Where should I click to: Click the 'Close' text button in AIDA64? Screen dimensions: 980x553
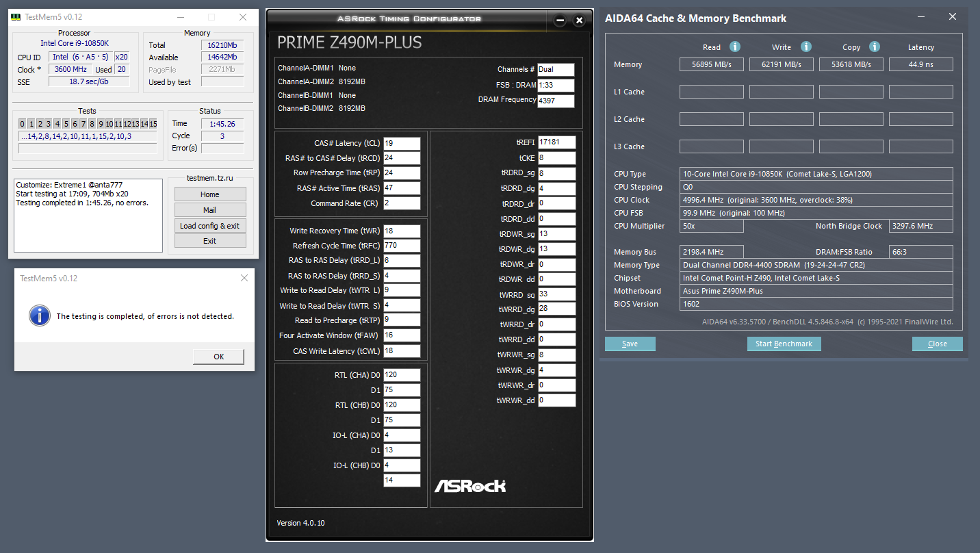coord(938,344)
